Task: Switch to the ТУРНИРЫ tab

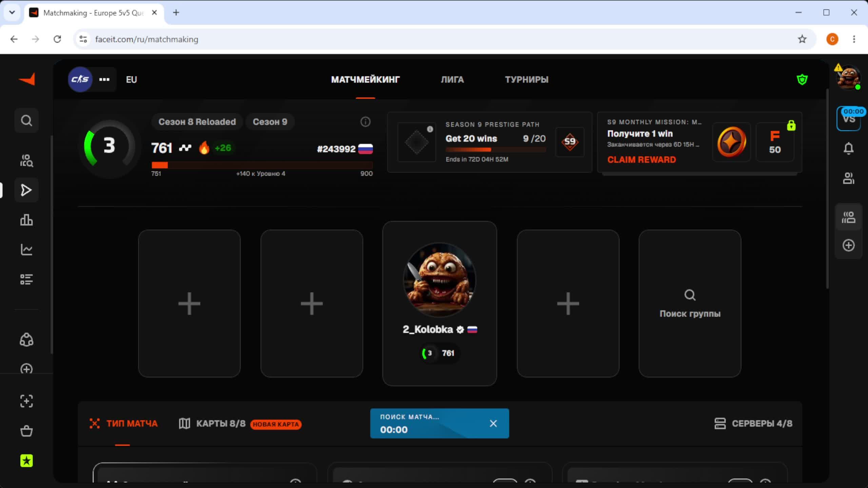Action: point(527,80)
